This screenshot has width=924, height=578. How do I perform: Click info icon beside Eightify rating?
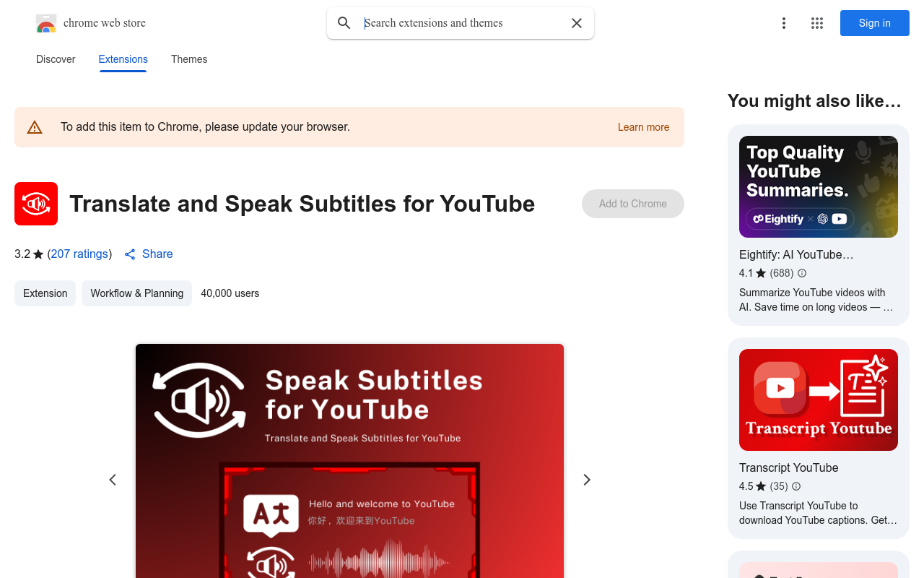click(802, 273)
